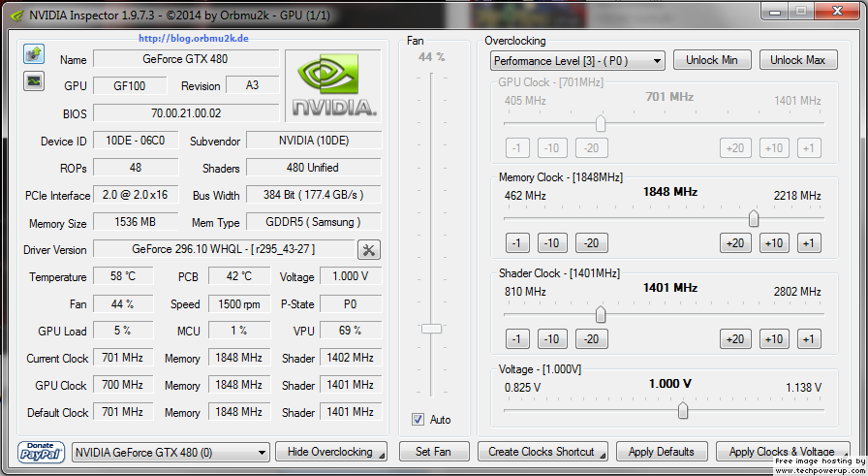Image resolution: width=868 pixels, height=476 pixels.
Task: Open driver profile settings wrench icon
Action: coord(369,250)
